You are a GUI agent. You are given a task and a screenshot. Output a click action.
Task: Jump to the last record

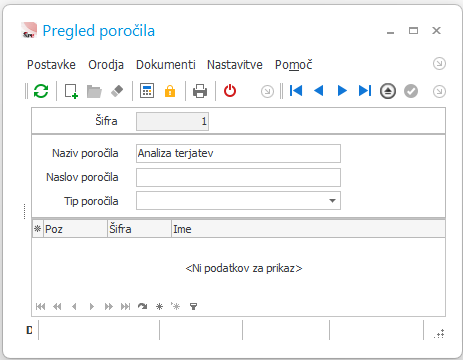pos(365,91)
